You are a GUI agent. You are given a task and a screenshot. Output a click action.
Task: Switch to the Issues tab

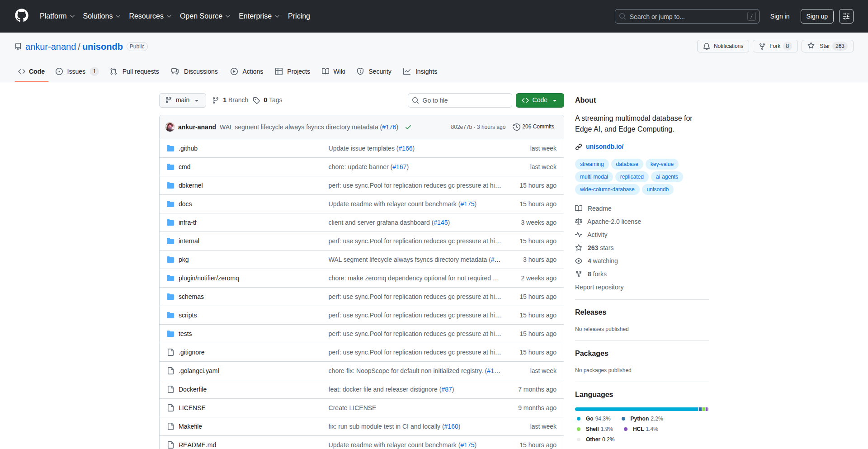tap(76, 71)
